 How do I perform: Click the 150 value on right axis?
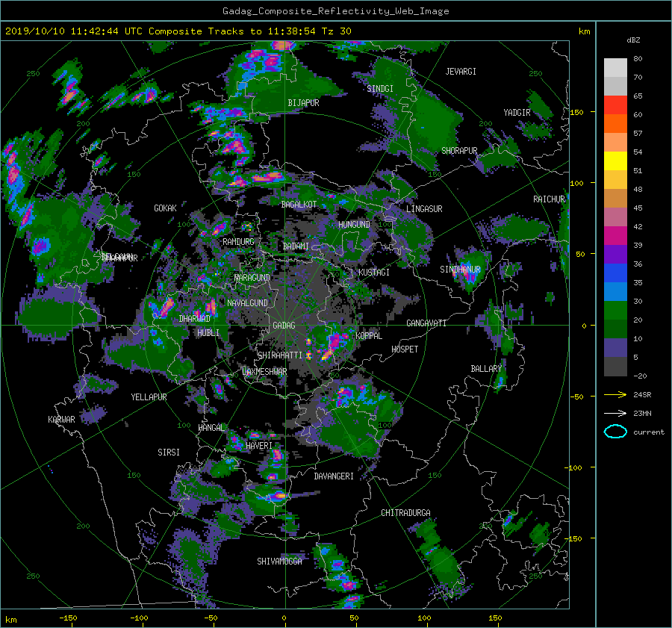pyautogui.click(x=577, y=112)
